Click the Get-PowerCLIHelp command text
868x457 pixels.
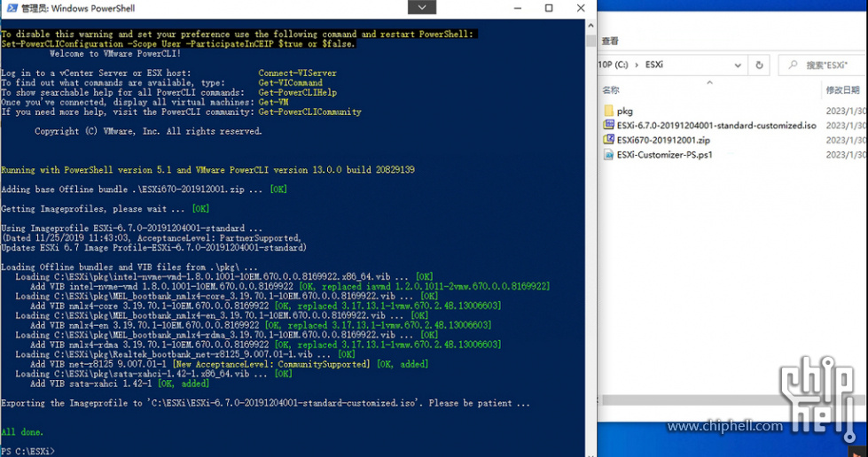[x=297, y=92]
